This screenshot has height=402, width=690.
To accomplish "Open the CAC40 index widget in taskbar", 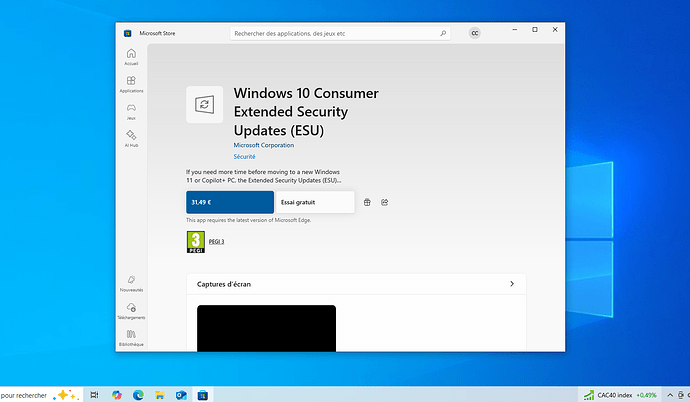I will pos(621,394).
